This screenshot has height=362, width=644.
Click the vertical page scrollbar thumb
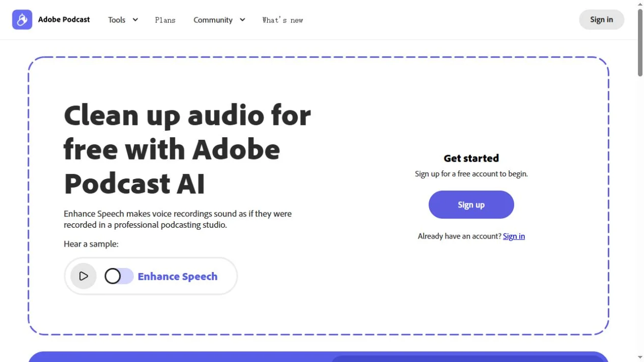pyautogui.click(x=640, y=43)
